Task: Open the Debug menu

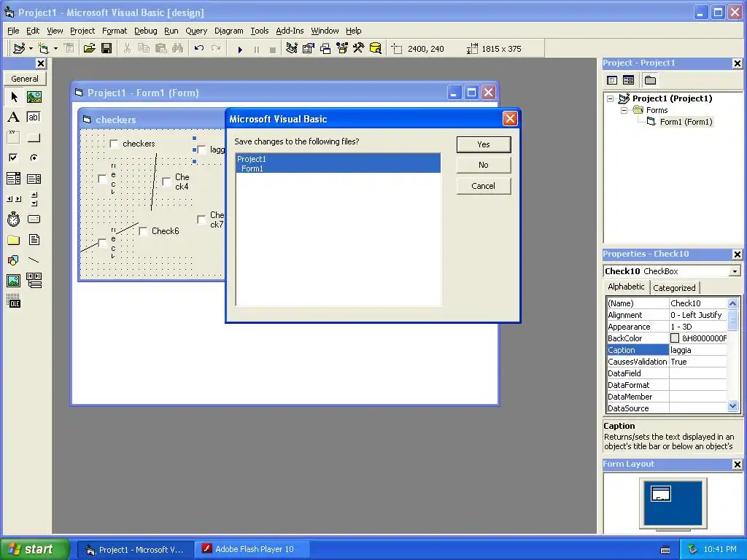Action: point(145,31)
